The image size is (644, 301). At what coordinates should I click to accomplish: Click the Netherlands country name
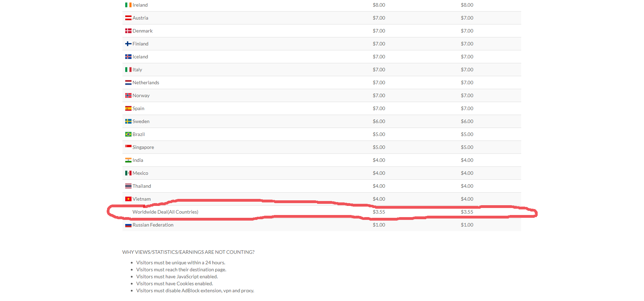point(146,83)
